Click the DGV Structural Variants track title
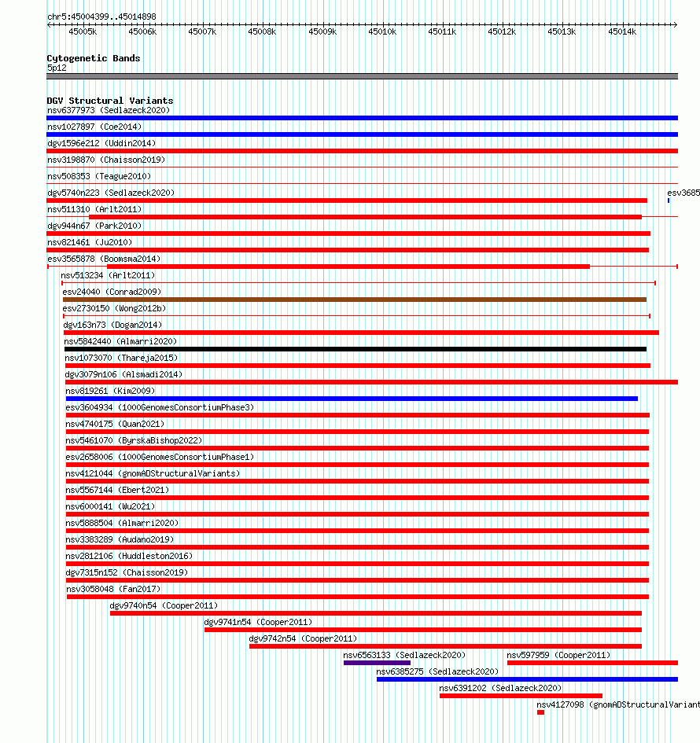Screen dimensions: 700x743 coord(110,101)
